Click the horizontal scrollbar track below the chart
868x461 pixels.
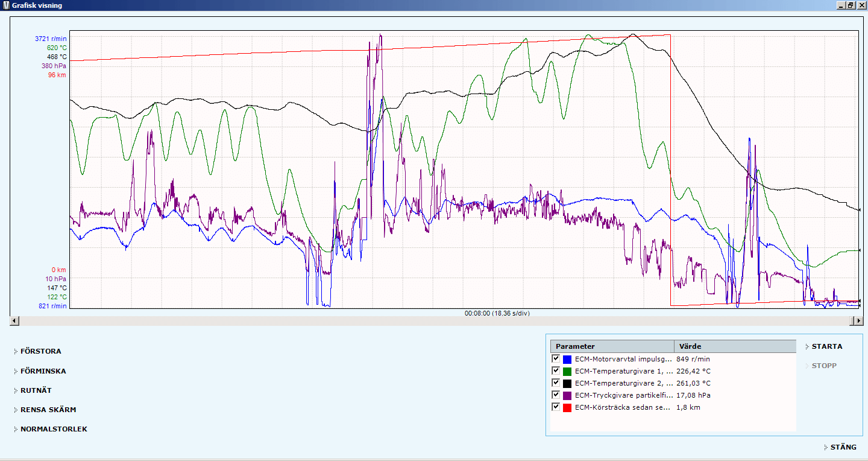(x=434, y=321)
